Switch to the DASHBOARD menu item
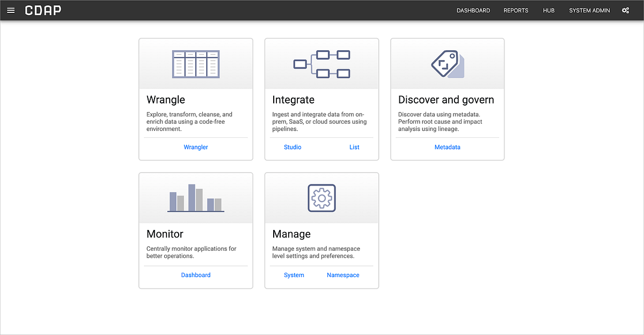644x335 pixels. (x=473, y=10)
